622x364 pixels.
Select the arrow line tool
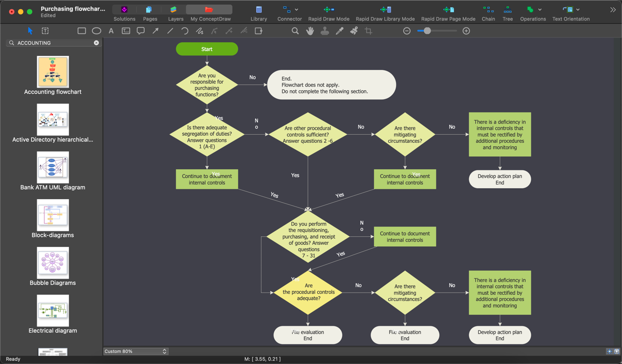tap(155, 31)
